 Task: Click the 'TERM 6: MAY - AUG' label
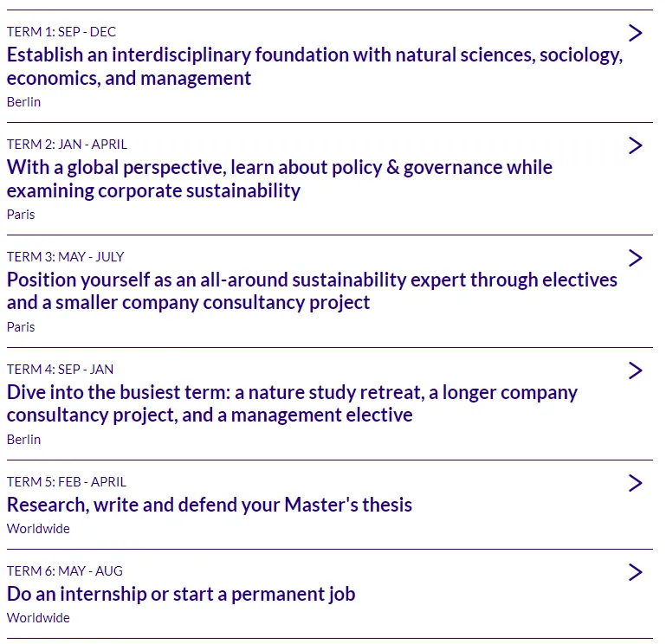[x=65, y=571]
